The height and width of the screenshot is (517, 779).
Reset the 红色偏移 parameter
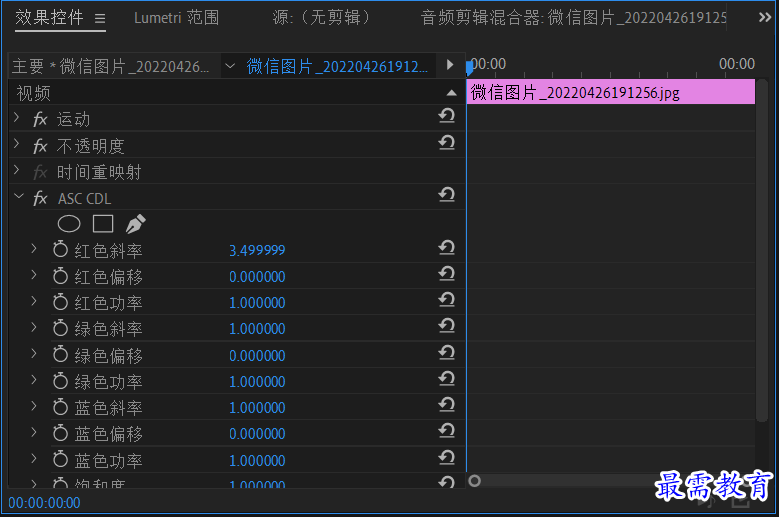pyautogui.click(x=447, y=273)
